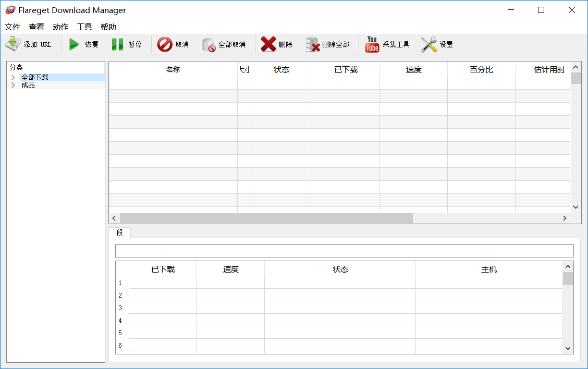Viewport: 588px width, 369px height.
Task: Select 成品 in category tree
Action: [x=28, y=85]
